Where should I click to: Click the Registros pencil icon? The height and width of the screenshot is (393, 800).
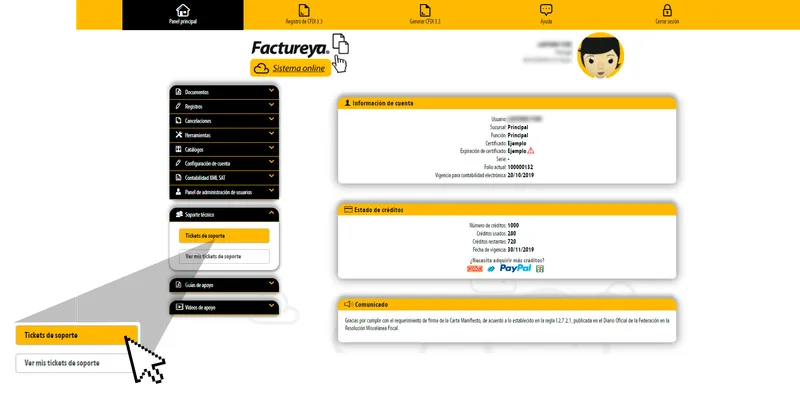click(x=178, y=106)
